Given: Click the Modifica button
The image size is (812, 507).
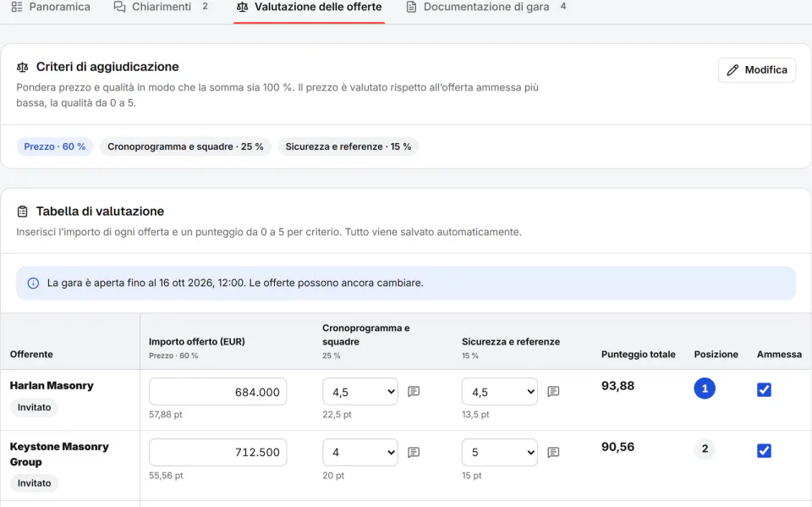Looking at the screenshot, I should [756, 70].
